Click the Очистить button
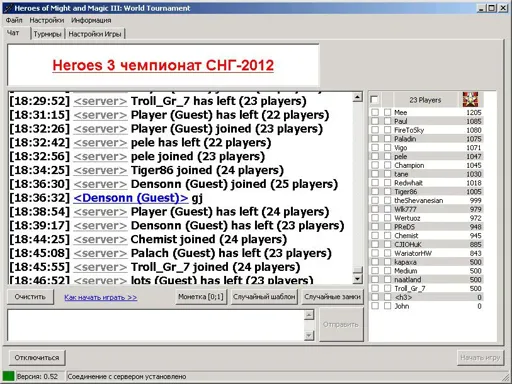Screen dimensions: 512x384 click(30, 297)
